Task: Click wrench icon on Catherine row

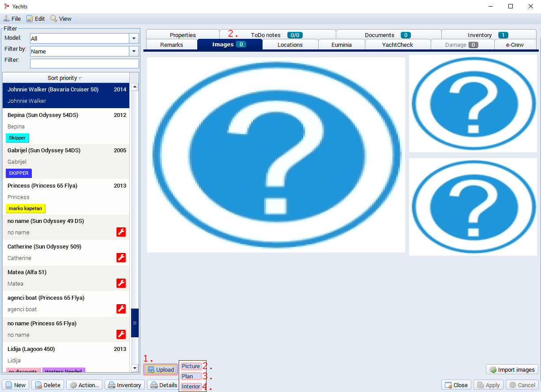Action: coord(121,258)
